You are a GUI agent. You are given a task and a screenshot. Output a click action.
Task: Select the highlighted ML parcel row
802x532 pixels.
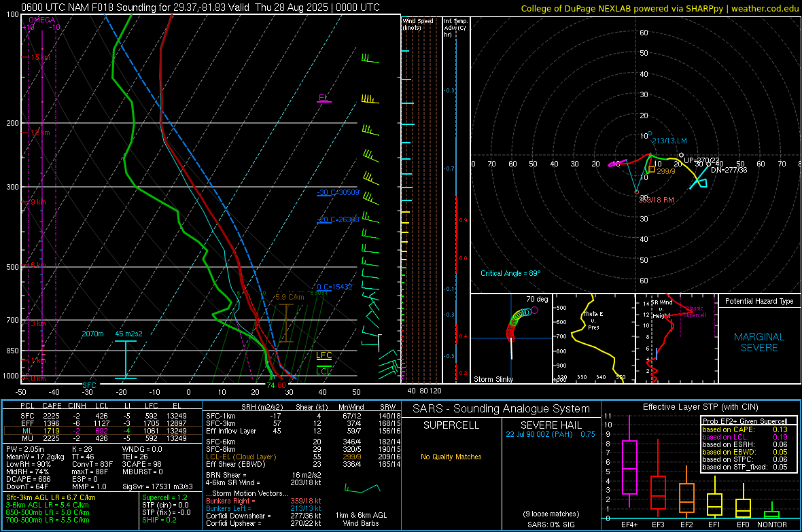(x=103, y=431)
